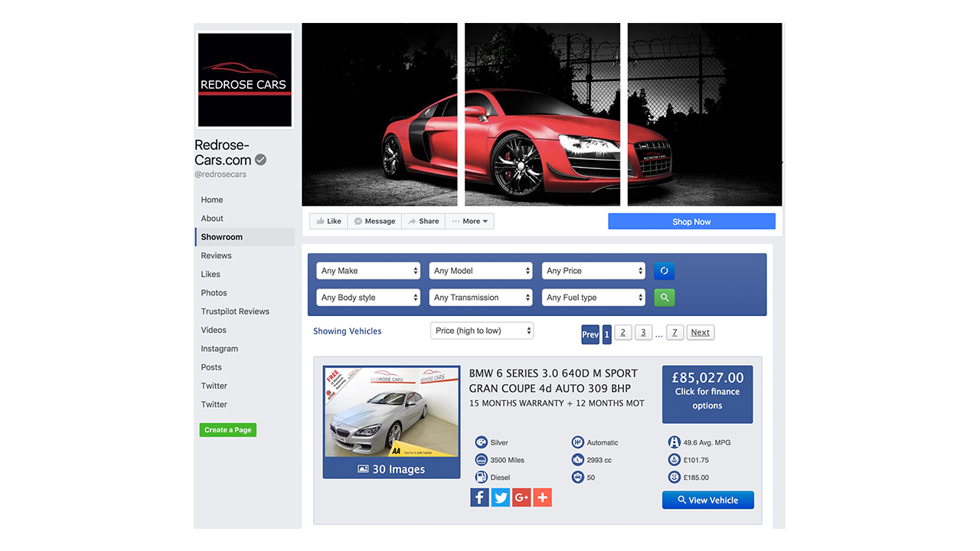Select the Showroom sidebar item
Screen dimensions: 980x551
(245, 237)
